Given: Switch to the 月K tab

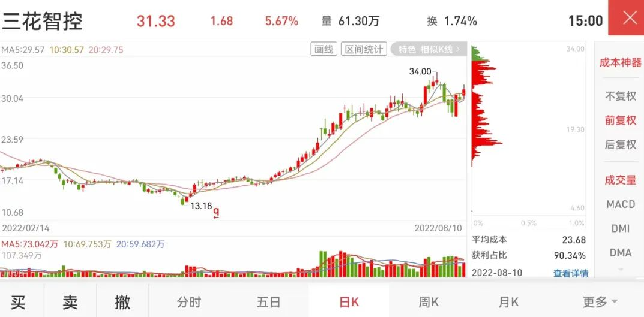Looking at the screenshot, I should (508, 303).
